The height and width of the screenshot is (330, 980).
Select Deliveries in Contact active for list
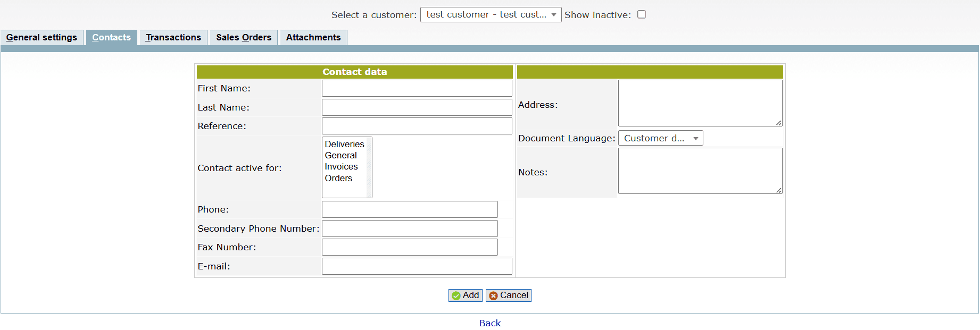coord(344,144)
